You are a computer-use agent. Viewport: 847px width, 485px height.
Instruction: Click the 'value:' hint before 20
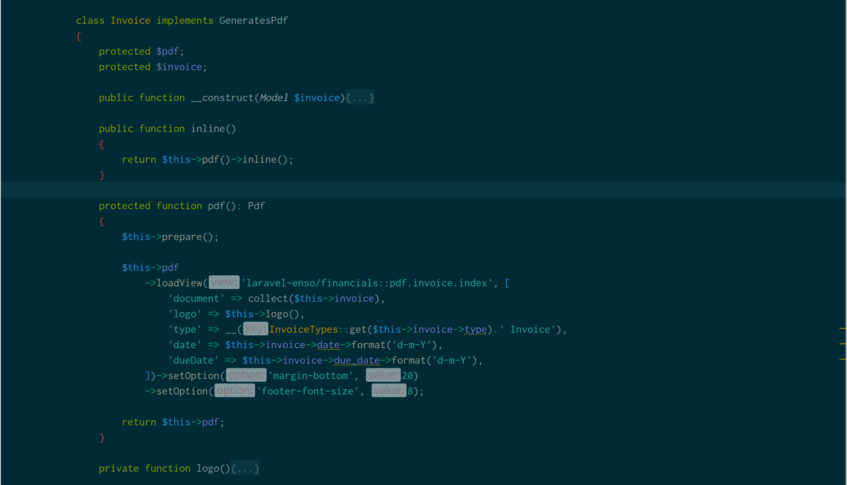tap(383, 375)
